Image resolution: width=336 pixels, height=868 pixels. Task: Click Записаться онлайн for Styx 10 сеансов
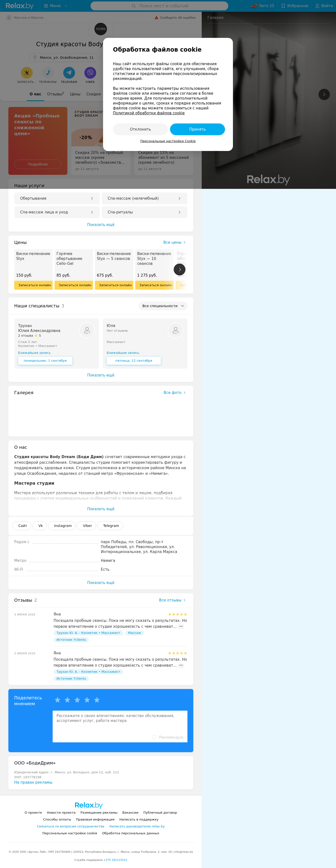pos(154,285)
